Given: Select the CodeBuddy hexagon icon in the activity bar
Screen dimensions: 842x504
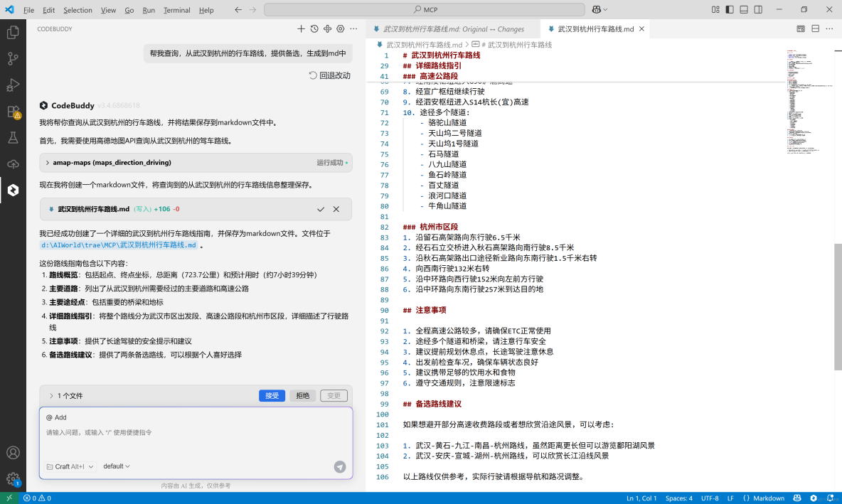Looking at the screenshot, I should (x=14, y=190).
